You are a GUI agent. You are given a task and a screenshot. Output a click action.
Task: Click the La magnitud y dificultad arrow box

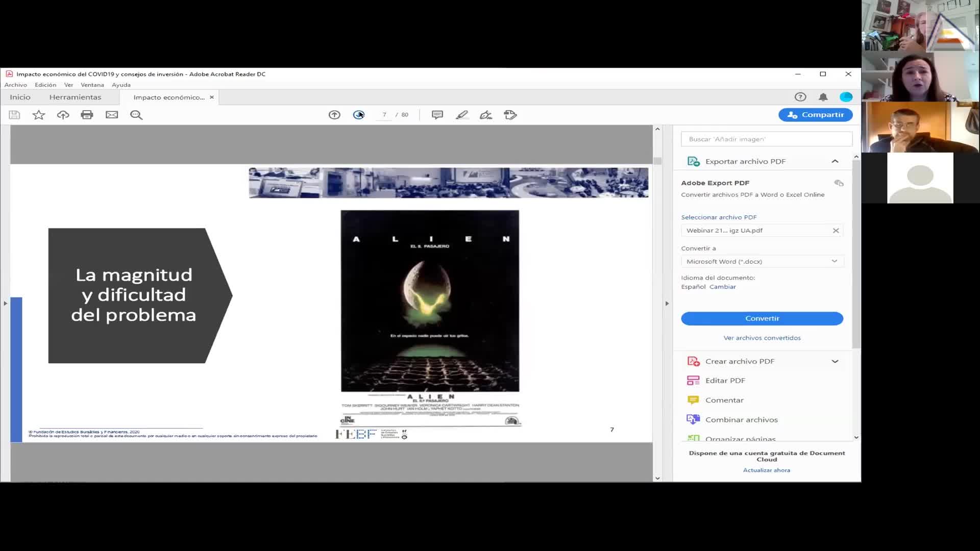(140, 295)
